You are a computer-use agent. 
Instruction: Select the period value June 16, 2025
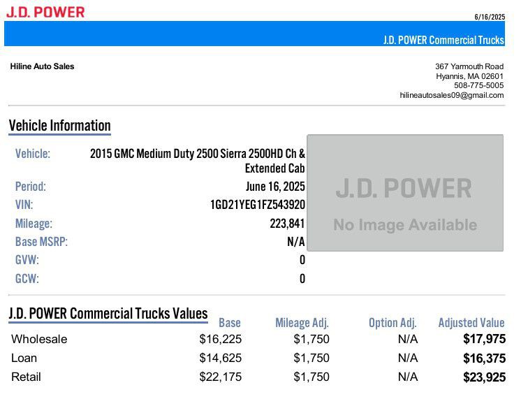pyautogui.click(x=275, y=187)
